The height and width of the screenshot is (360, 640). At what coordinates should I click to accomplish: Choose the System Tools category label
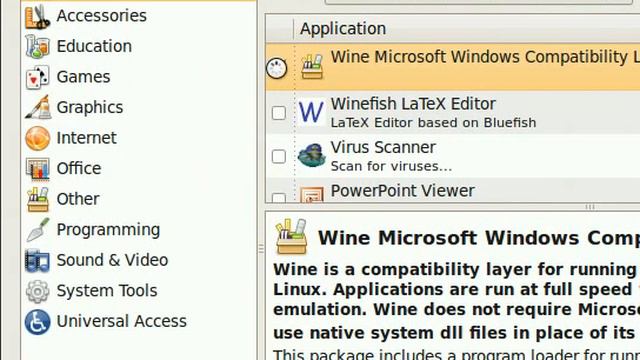[x=107, y=291]
